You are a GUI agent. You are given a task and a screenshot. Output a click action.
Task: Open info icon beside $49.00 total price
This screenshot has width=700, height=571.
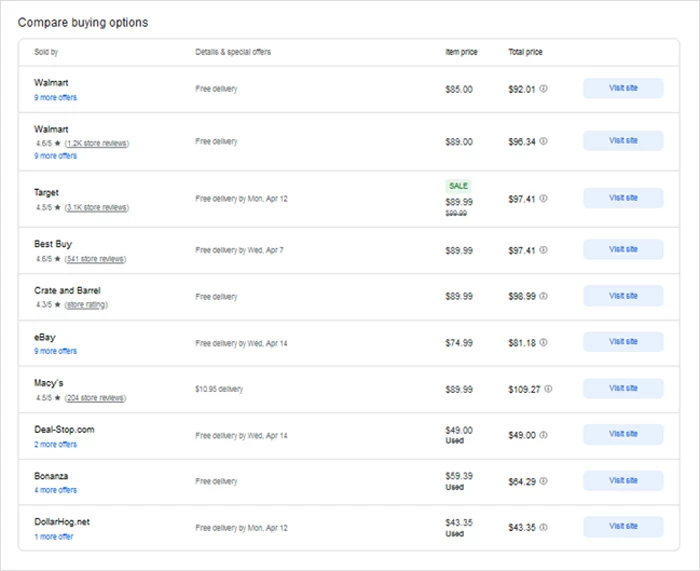[544, 435]
